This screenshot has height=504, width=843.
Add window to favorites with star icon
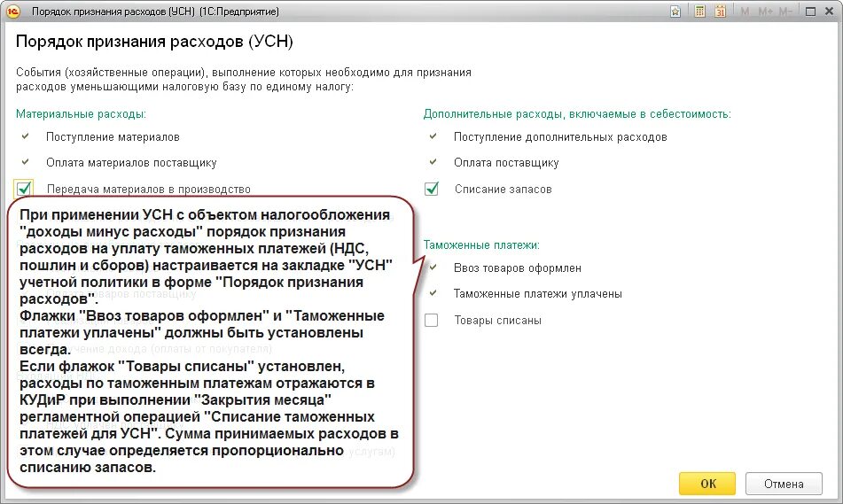click(675, 12)
